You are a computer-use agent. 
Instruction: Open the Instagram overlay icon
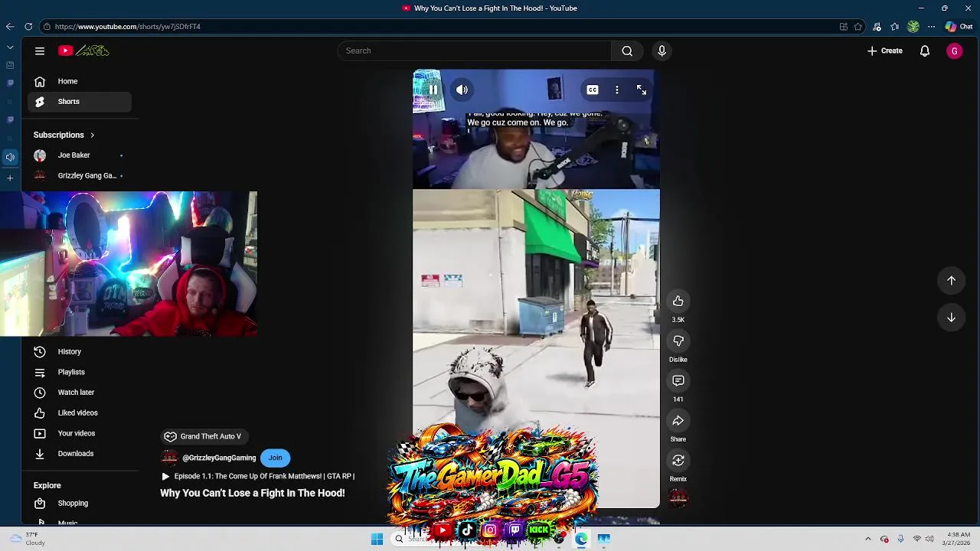click(491, 530)
